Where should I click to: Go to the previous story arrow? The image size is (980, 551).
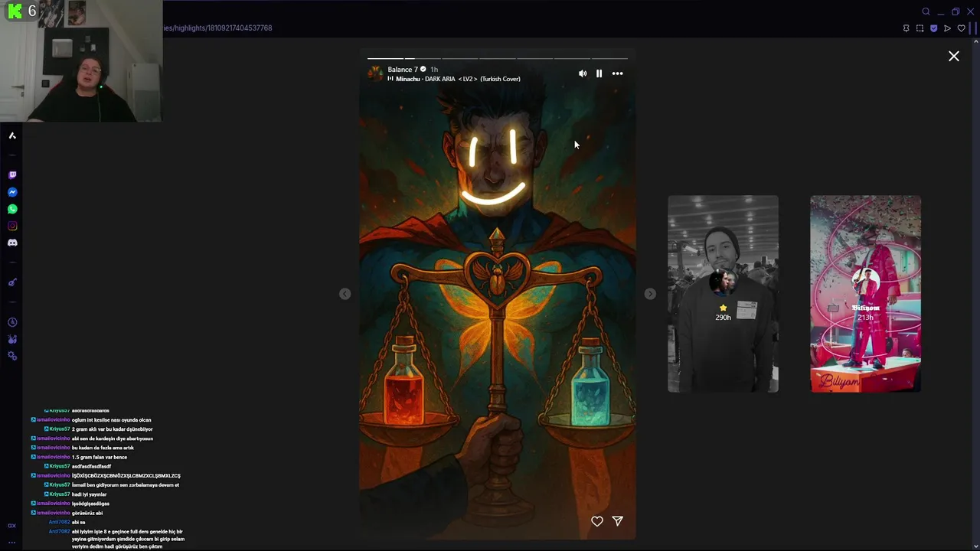345,294
